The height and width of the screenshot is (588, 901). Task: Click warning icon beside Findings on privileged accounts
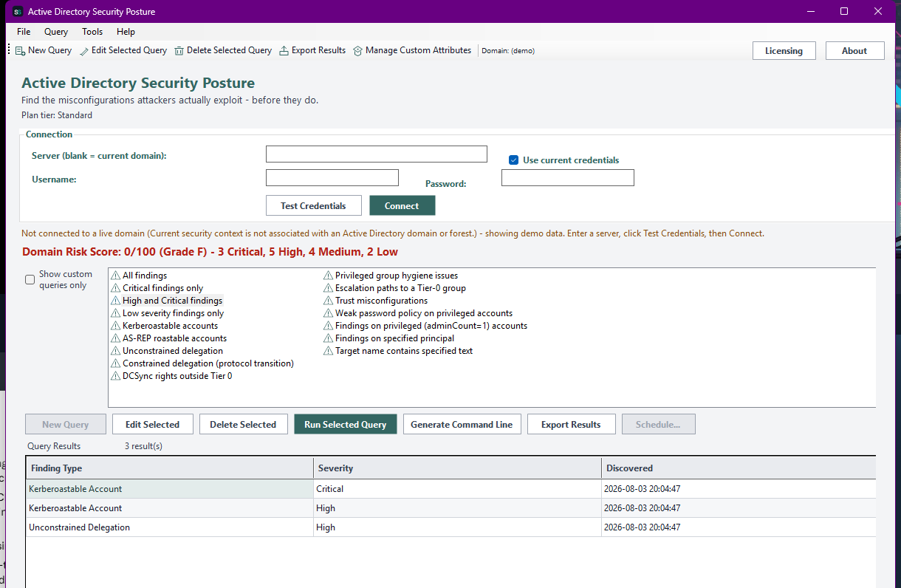pos(329,326)
